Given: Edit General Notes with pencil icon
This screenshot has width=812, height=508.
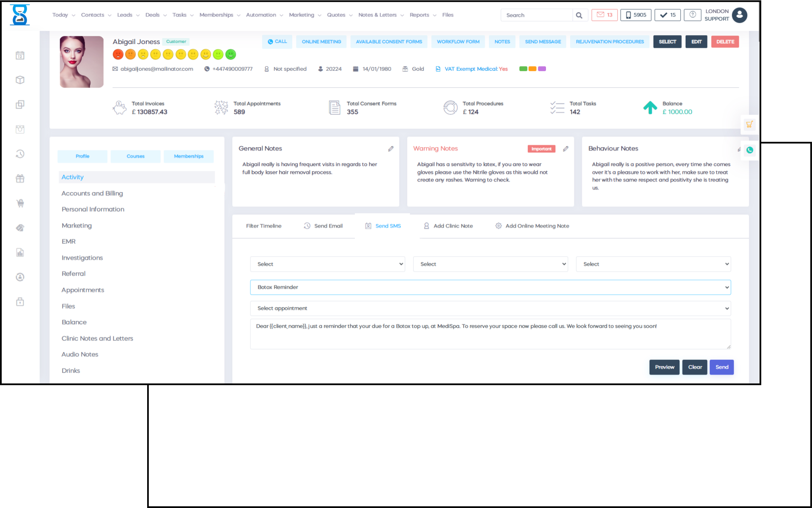Looking at the screenshot, I should coord(391,149).
